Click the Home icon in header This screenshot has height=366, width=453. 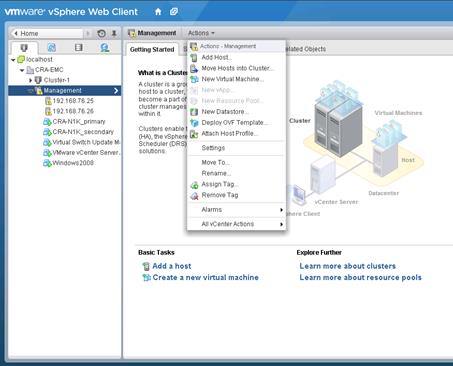pos(158,12)
